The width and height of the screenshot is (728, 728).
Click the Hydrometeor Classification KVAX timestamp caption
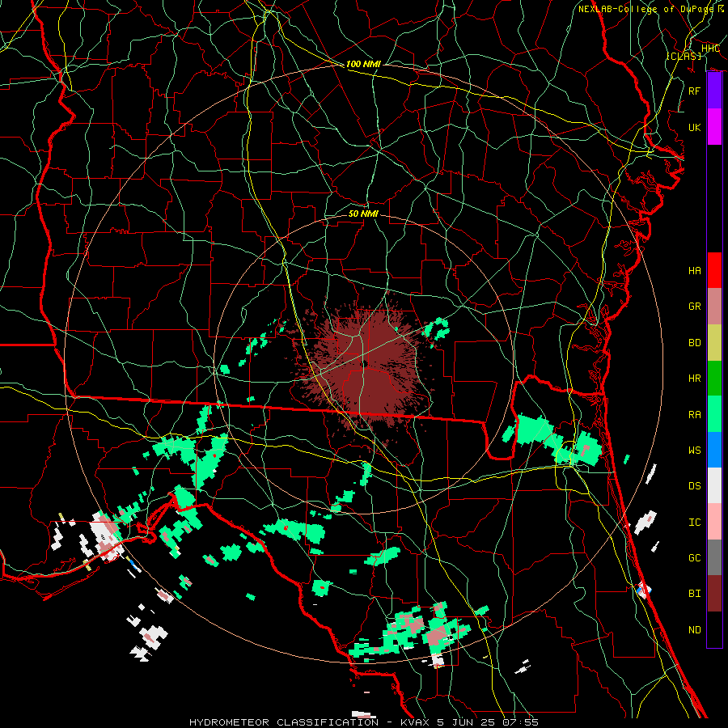[x=364, y=722]
